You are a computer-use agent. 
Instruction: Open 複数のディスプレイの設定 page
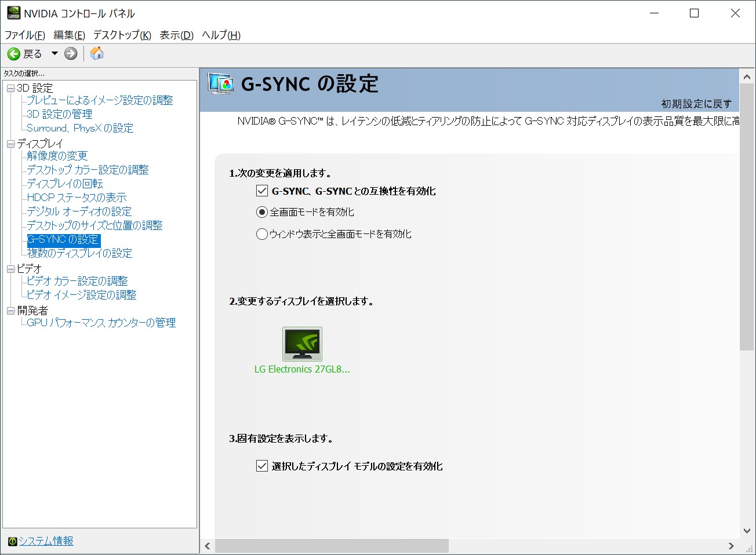[x=79, y=253]
